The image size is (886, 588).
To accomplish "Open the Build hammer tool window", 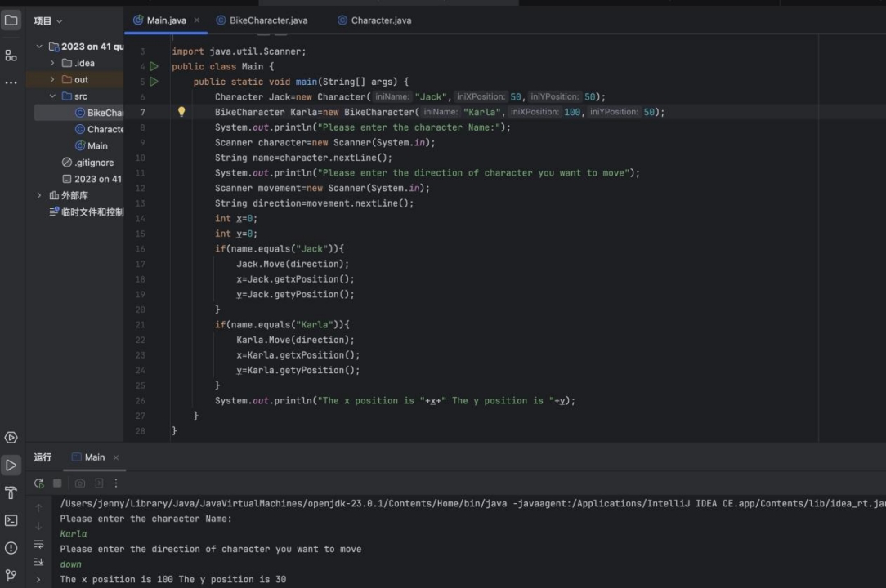I will 11,492.
